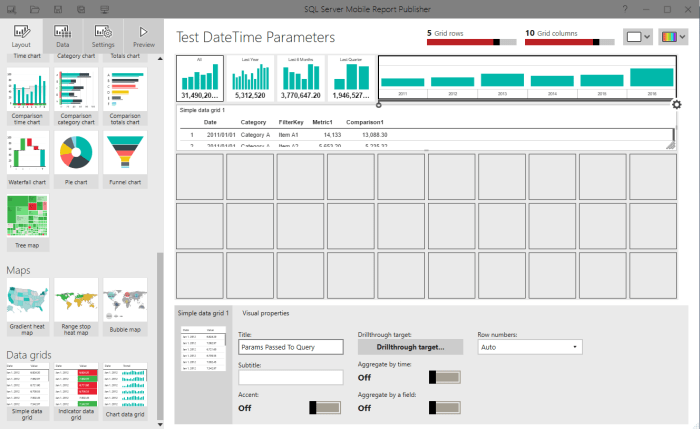
Task: Click the save-as copy icon
Action: click(81, 9)
